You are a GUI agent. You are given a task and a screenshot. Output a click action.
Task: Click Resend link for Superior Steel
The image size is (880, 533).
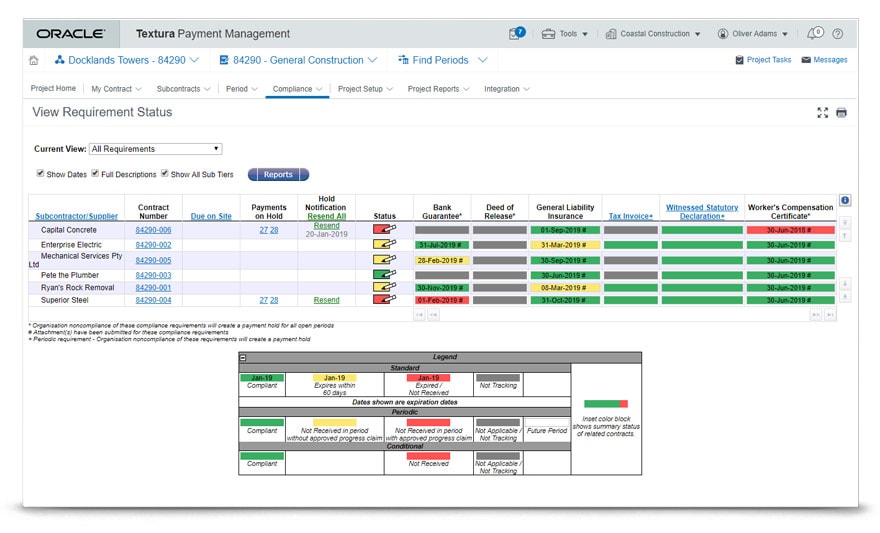point(327,300)
